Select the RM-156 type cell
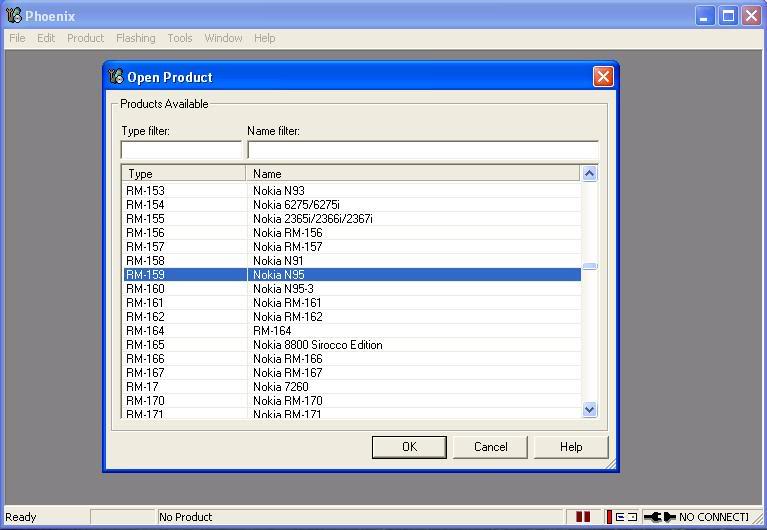 tap(145, 232)
